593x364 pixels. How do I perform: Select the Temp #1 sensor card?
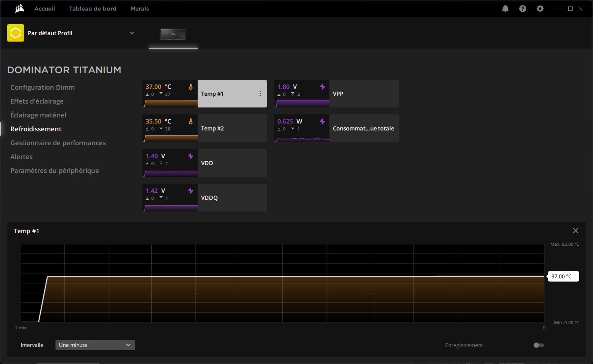(x=205, y=94)
